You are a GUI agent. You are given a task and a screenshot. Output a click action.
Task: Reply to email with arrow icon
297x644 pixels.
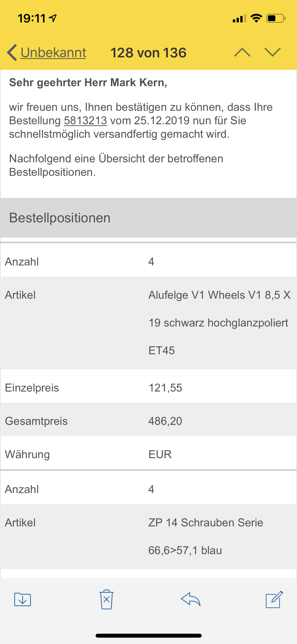click(191, 599)
